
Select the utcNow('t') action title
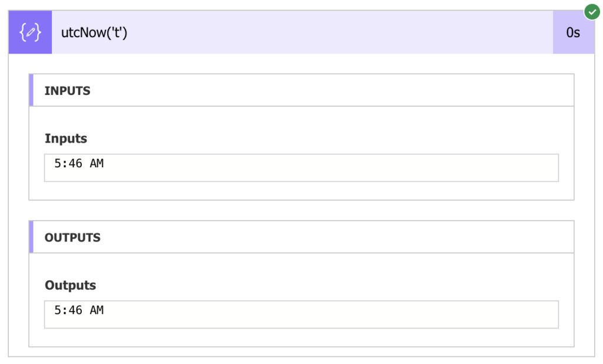[x=94, y=33]
